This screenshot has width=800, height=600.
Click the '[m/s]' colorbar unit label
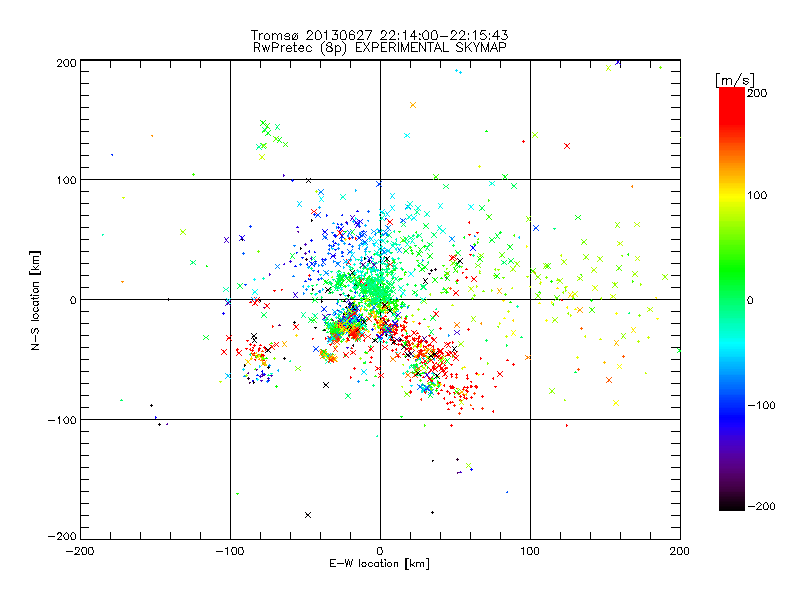pyautogui.click(x=735, y=80)
